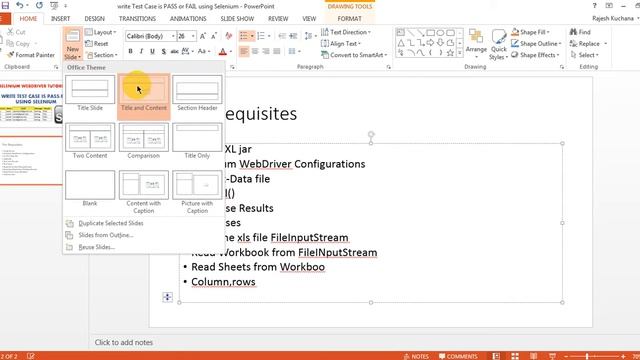Open Convert to SmartArt menu
The height and width of the screenshot is (360, 640).
tap(354, 55)
